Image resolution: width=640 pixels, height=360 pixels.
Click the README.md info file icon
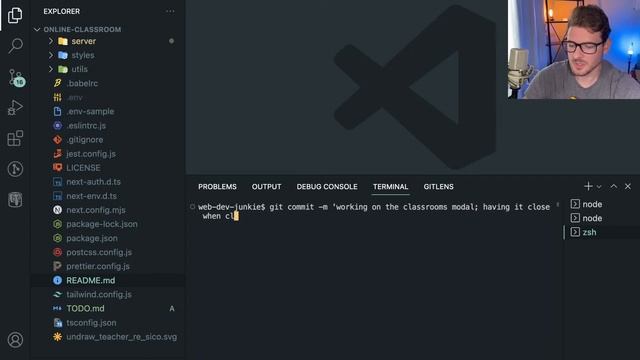[x=58, y=280]
